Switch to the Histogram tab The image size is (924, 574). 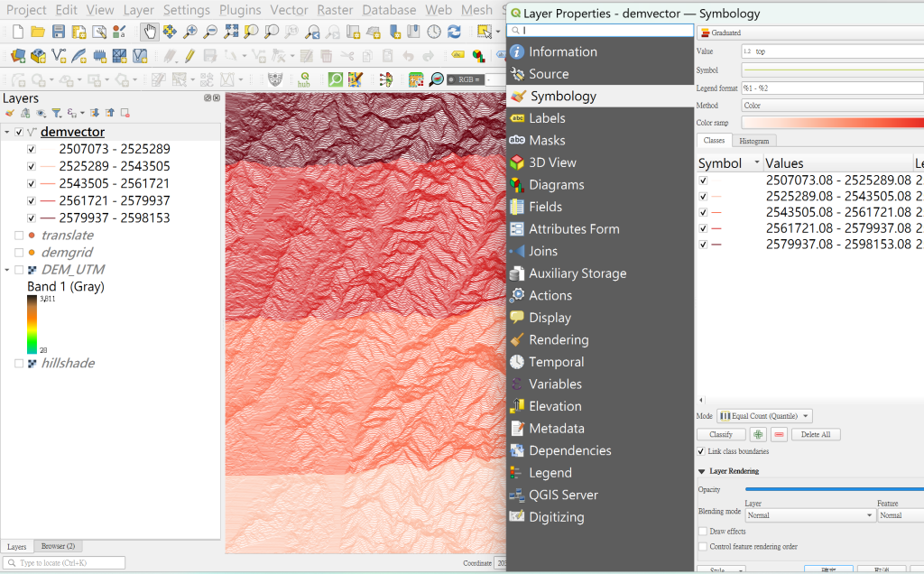754,141
